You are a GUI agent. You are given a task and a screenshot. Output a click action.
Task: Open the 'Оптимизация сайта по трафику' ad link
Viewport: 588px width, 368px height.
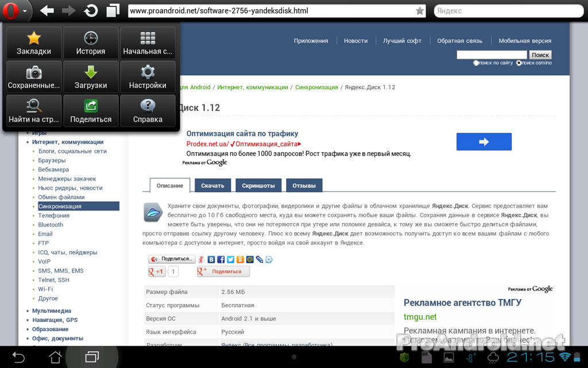click(242, 133)
